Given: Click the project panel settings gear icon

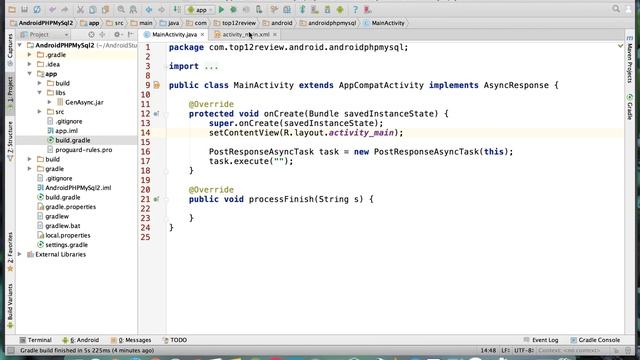Looking at the screenshot, I should (117, 35).
